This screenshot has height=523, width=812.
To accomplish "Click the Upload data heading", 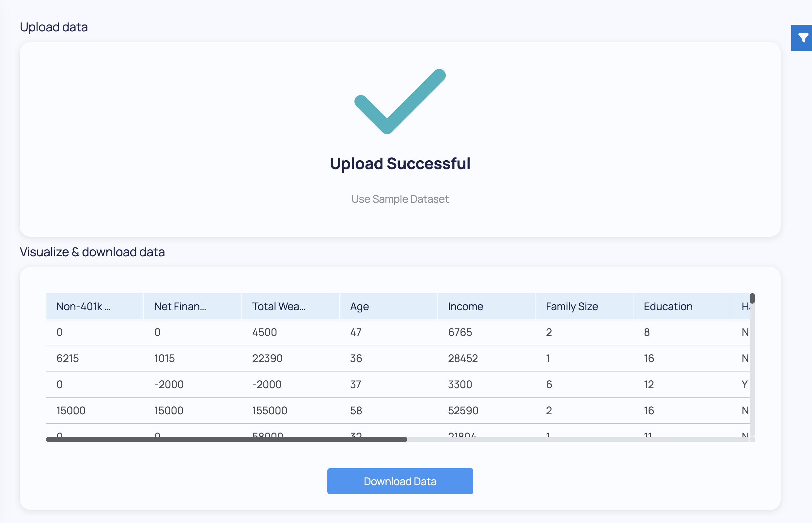I will (x=54, y=27).
